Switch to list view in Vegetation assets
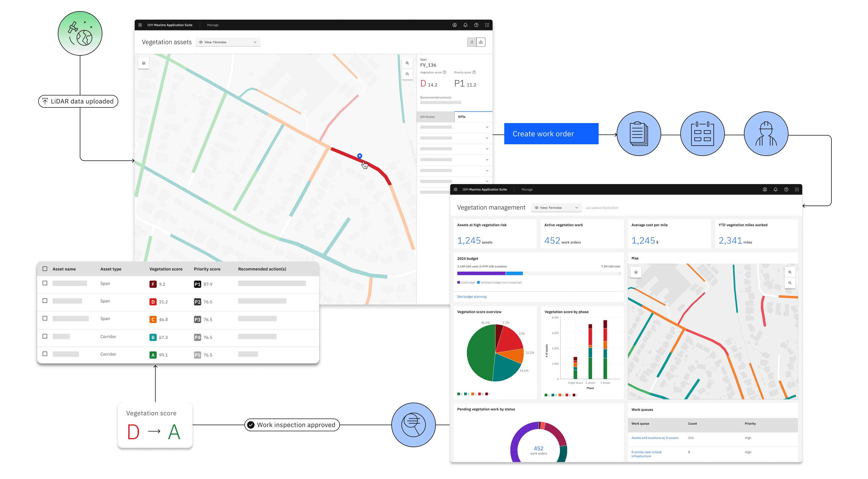Screen dimensions: 868x479 pos(472,42)
